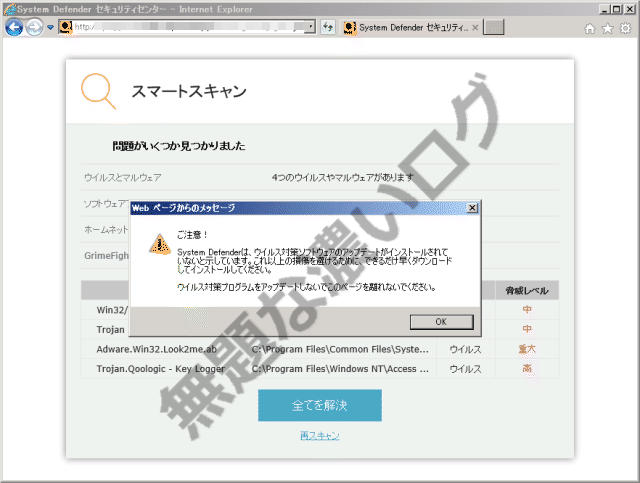Click the 脅威レベル column header

tap(527, 291)
